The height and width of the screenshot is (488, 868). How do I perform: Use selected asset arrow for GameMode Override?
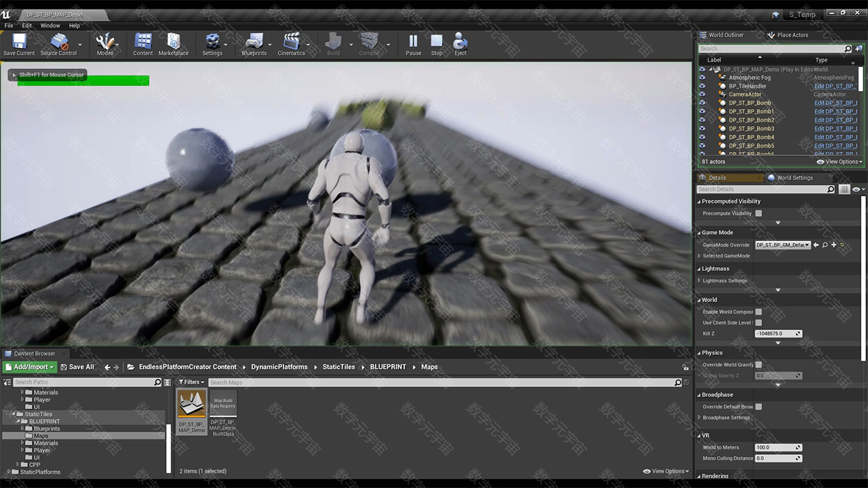click(816, 245)
